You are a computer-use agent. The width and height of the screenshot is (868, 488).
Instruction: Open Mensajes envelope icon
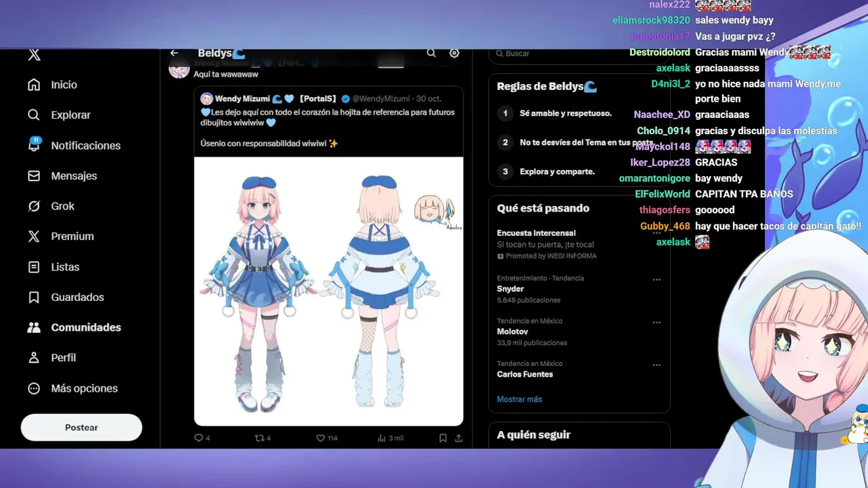(34, 176)
